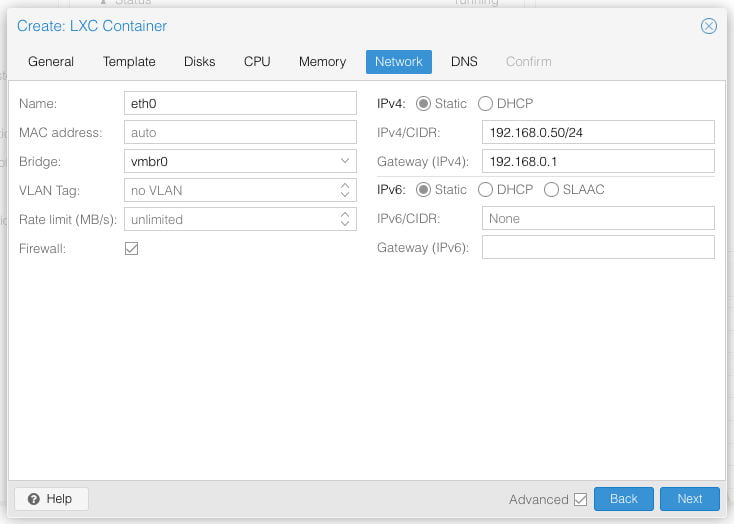Click the MAC address field
The width and height of the screenshot is (734, 524).
[x=240, y=132]
